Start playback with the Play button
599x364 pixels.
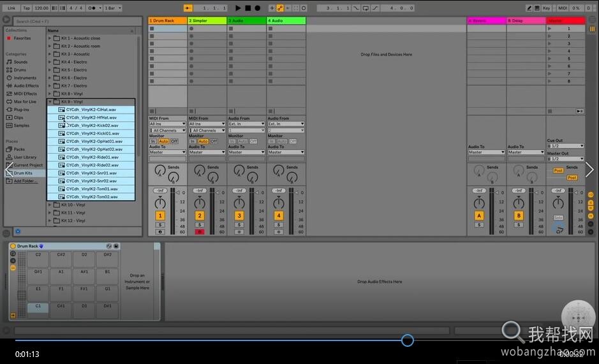237,8
